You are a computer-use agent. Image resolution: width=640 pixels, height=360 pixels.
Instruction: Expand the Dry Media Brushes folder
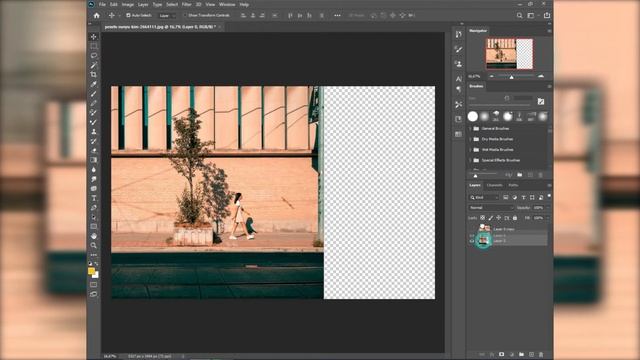(470, 139)
